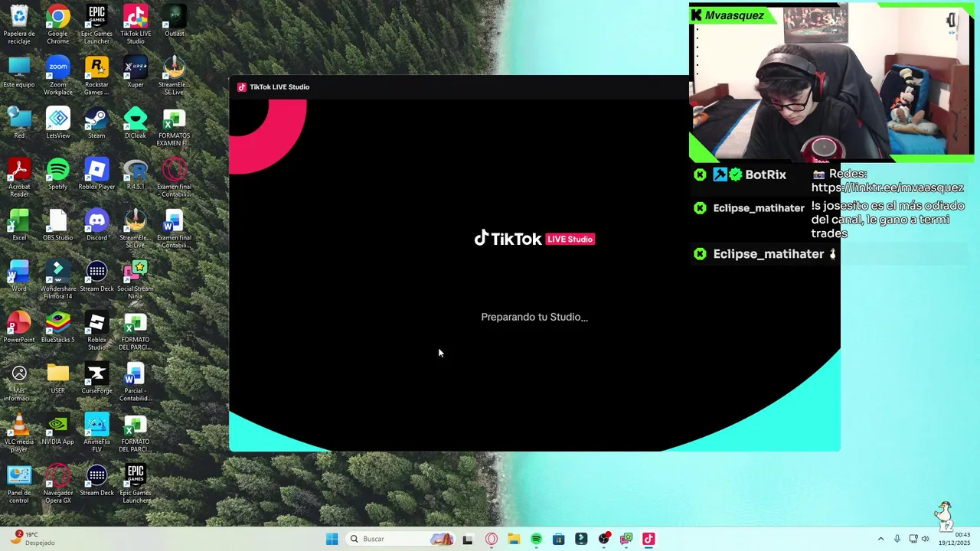
Task: Select the R 4.5.1 desktop shortcut
Action: (136, 174)
